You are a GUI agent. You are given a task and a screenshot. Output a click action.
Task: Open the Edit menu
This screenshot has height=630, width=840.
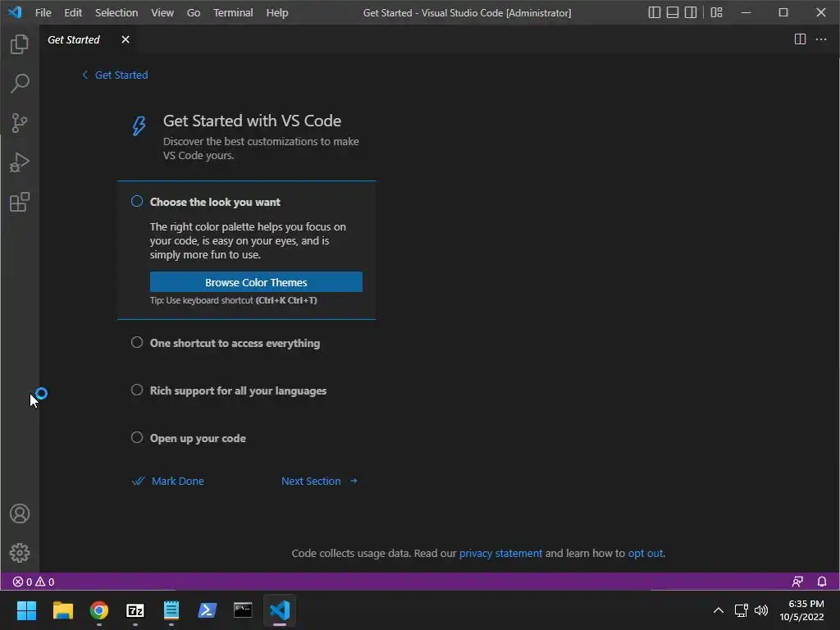point(73,12)
